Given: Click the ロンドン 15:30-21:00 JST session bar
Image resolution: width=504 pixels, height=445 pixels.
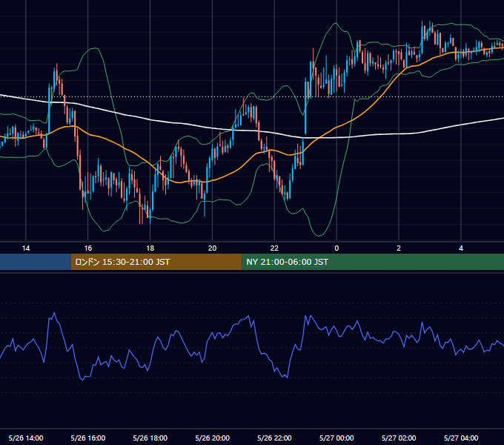Looking at the screenshot, I should pyautogui.click(x=156, y=262).
